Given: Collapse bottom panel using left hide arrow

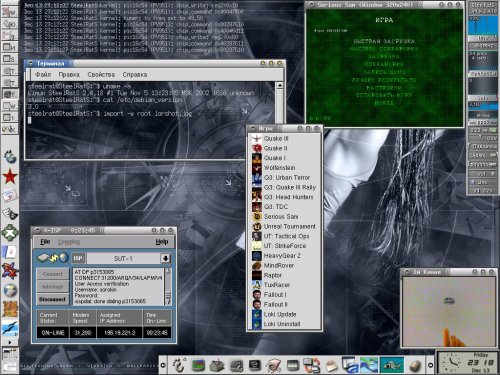Looking at the screenshot, I should click(163, 365).
